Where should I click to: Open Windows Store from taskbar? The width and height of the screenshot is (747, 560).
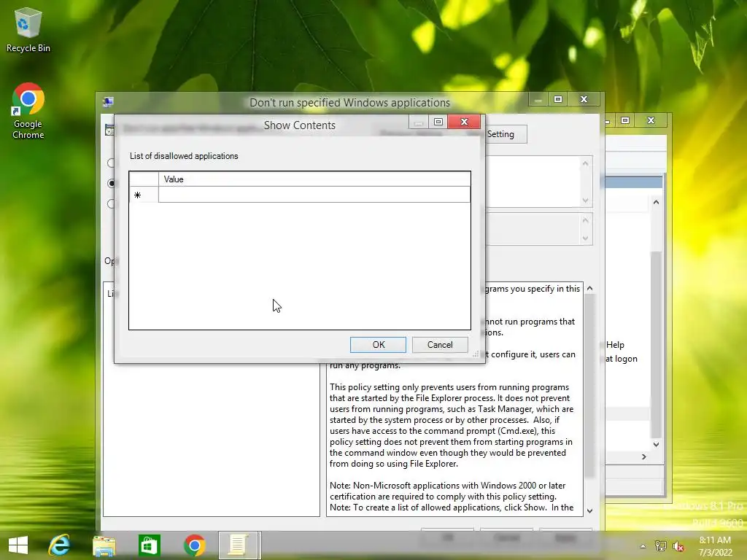[149, 545]
